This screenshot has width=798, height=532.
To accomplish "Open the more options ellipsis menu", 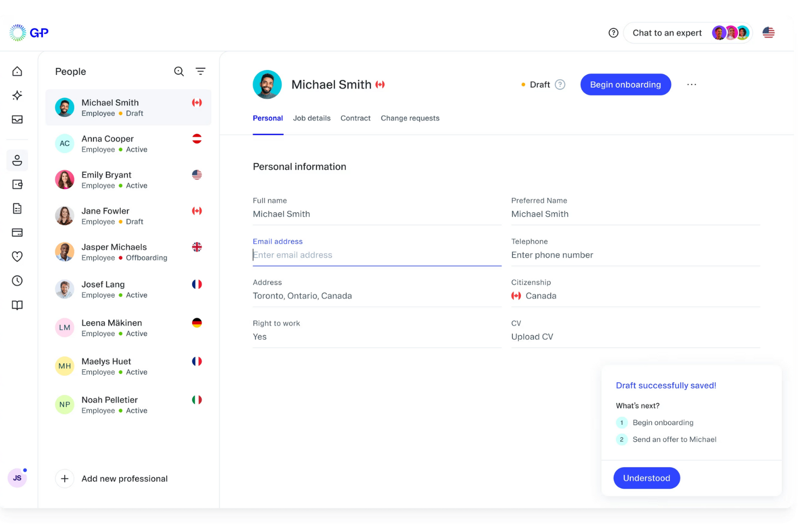I will click(x=692, y=85).
